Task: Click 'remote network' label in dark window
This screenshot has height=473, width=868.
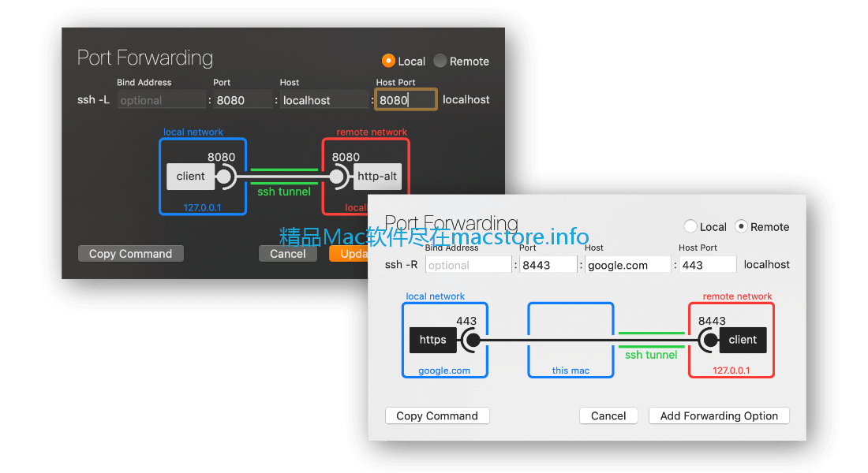Action: (372, 132)
